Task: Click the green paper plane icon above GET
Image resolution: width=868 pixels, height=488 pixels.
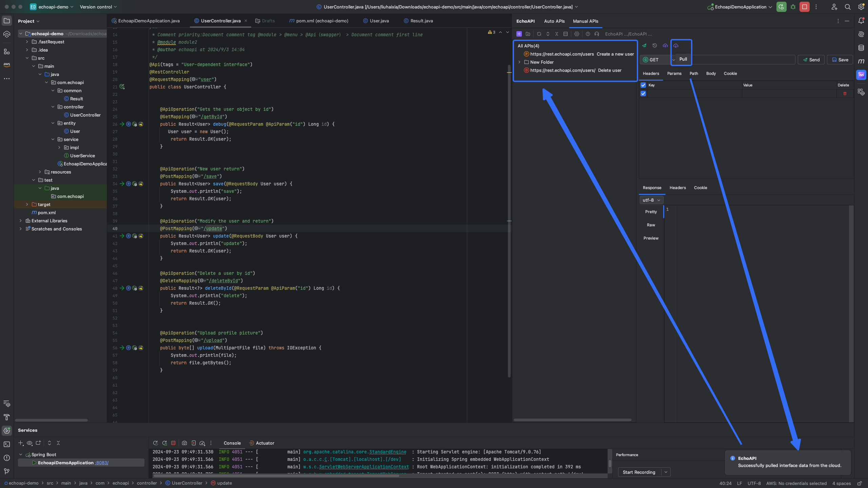Action: coord(644,45)
